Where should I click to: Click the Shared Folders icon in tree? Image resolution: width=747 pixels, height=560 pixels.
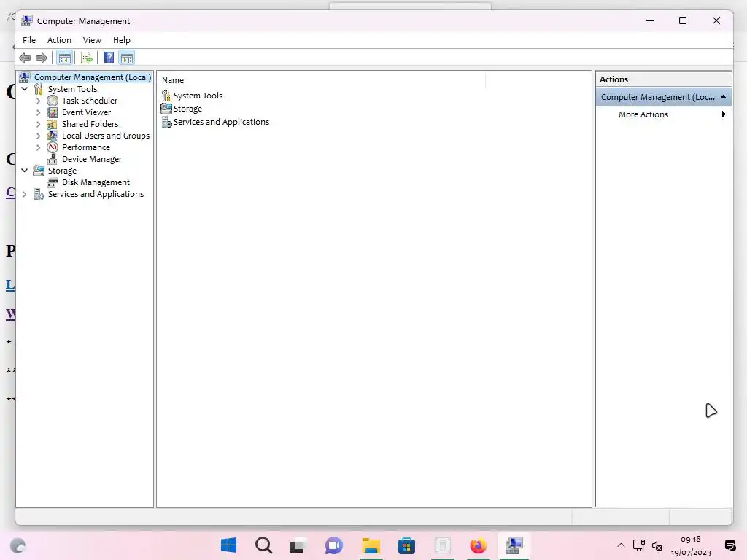53,124
